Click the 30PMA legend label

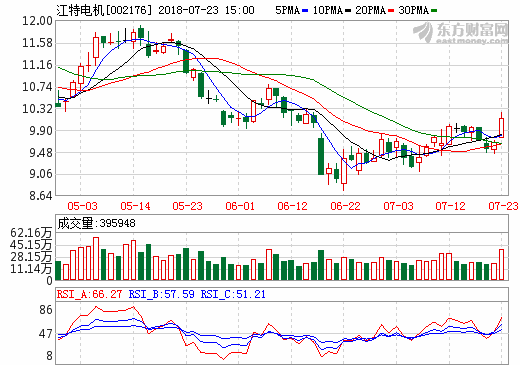click(x=413, y=10)
